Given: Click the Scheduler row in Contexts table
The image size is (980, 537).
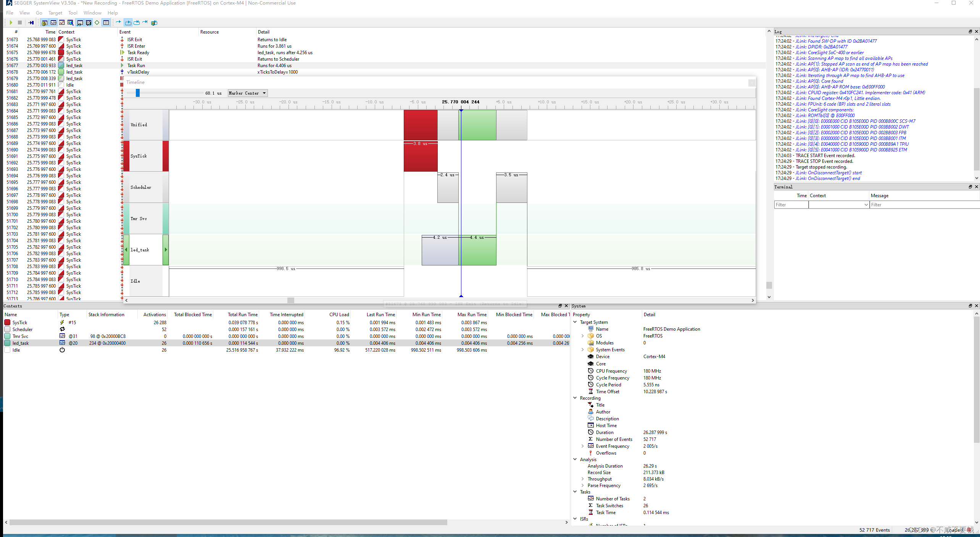Looking at the screenshot, I should pyautogui.click(x=286, y=329).
